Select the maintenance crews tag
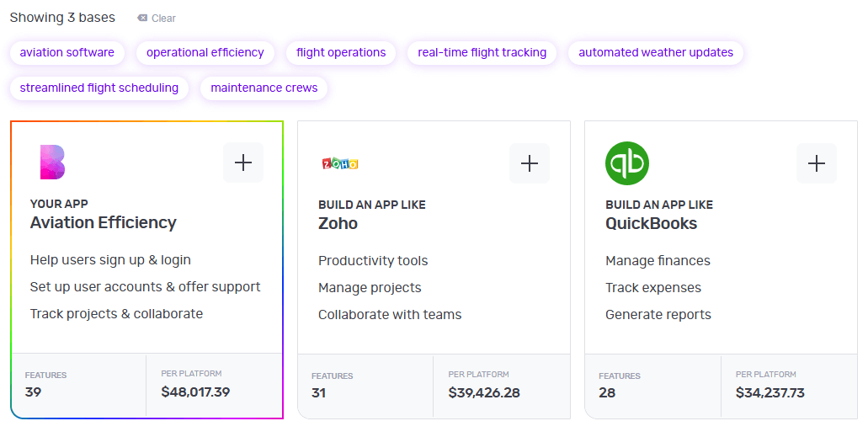This screenshot has height=437, width=868. point(264,88)
